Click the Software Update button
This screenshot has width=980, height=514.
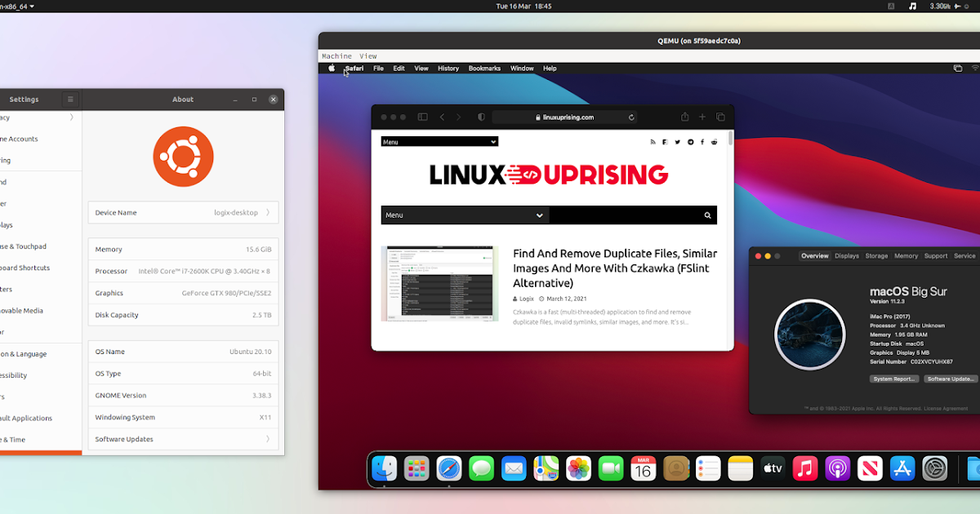[951, 379]
